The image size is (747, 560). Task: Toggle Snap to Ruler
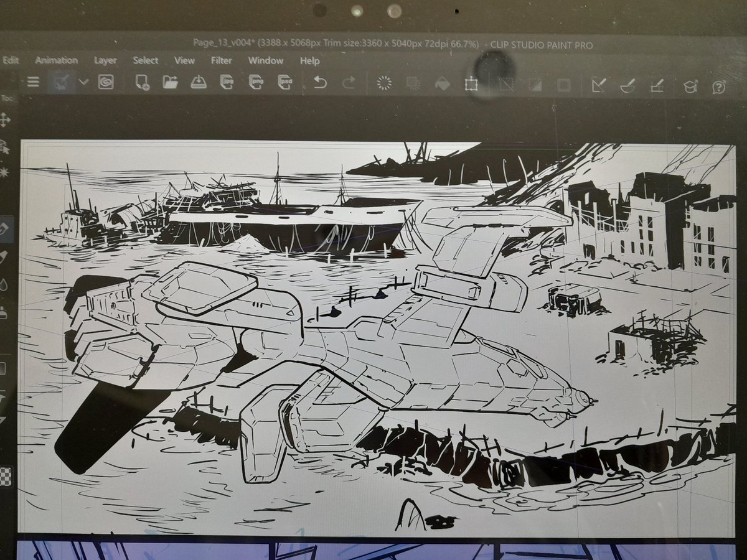(599, 85)
